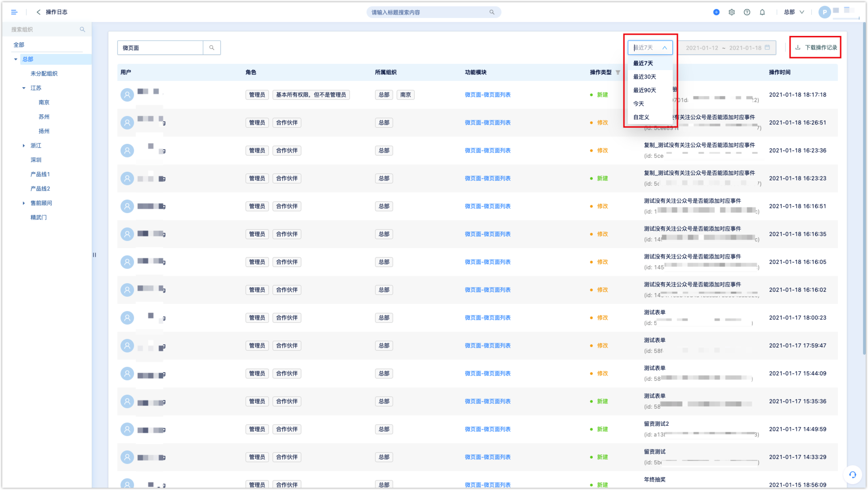868x490 pixels.
Task: Click the calendar icon in date range
Action: (767, 47)
